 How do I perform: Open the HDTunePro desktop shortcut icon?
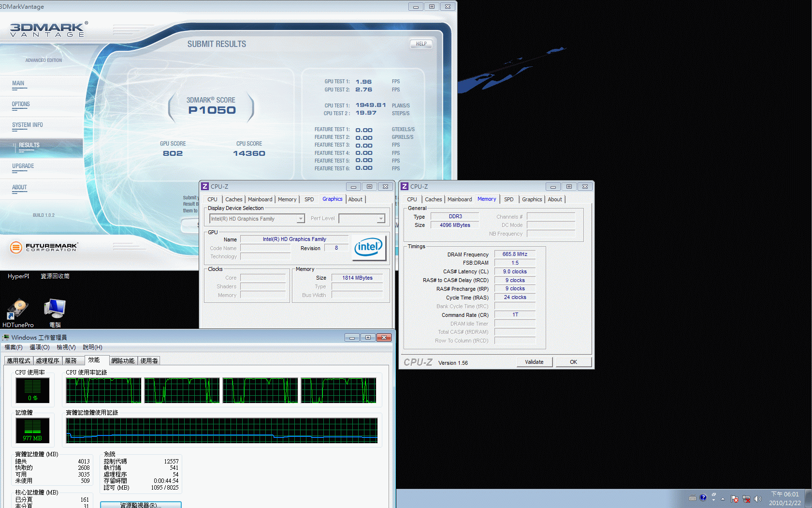(18, 310)
